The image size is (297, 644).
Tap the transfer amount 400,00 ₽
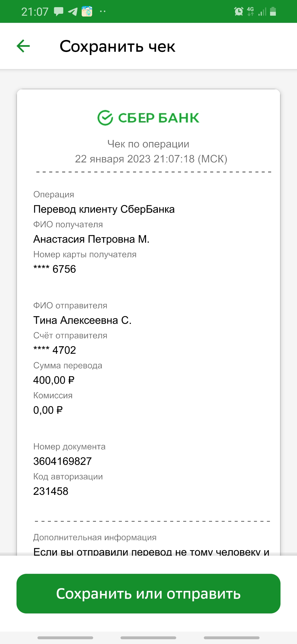(54, 380)
